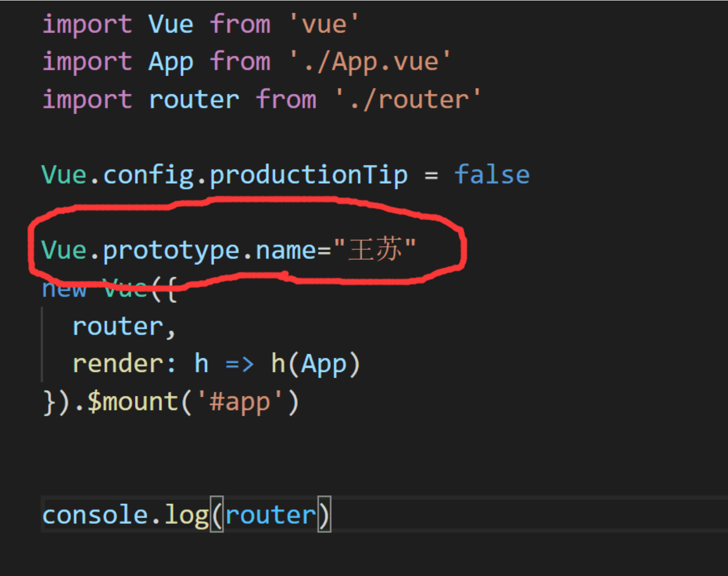The width and height of the screenshot is (728, 576).
Task: Click the new keyword before Vue
Action: click(x=64, y=289)
